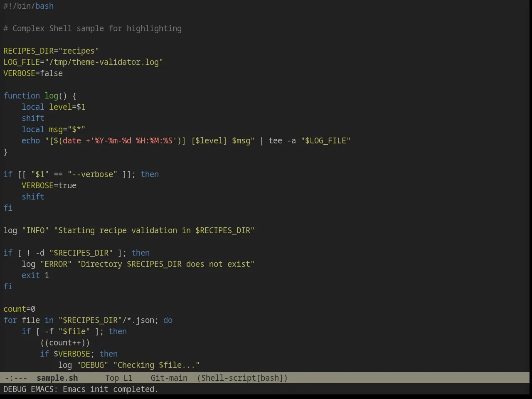
Task: Click the VERBOSE=true line
Action: [x=49, y=185]
